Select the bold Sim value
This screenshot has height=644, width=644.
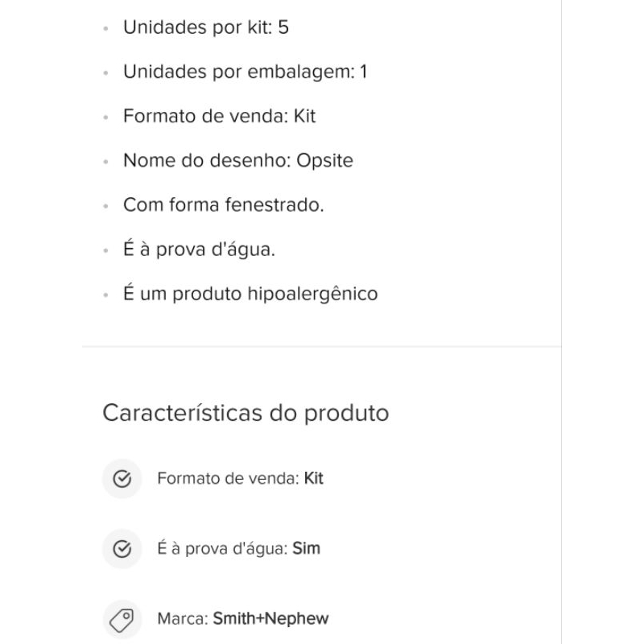[306, 549]
